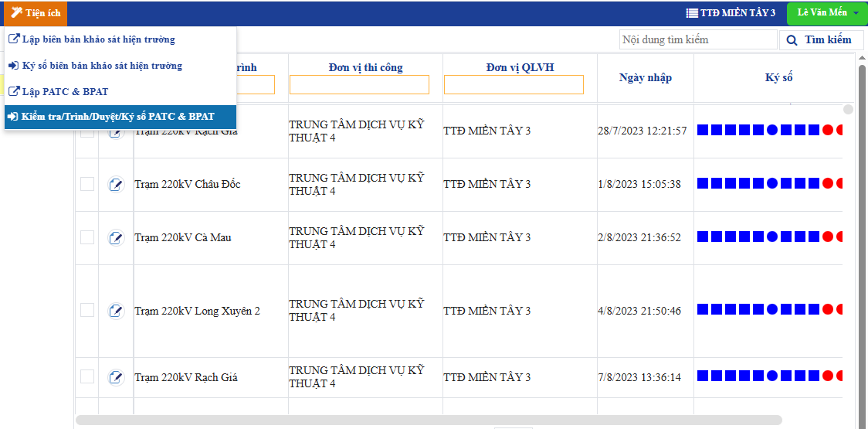Click blue circle signature status in Cà Mau row
Image resolution: width=868 pixels, height=429 pixels.
click(771, 237)
